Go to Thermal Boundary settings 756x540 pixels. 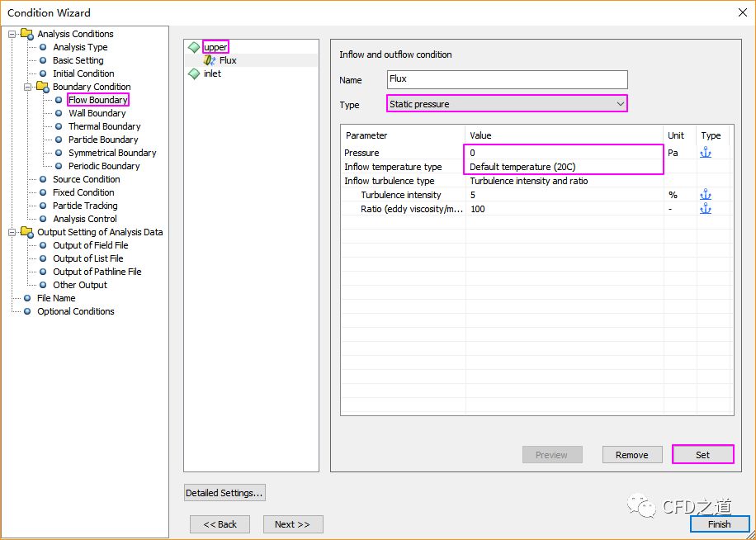[x=104, y=126]
